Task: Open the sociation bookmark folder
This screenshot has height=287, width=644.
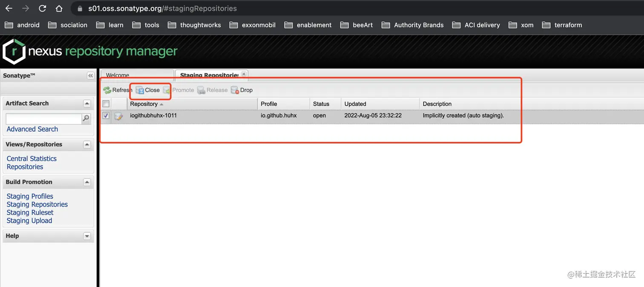Action: pos(68,25)
